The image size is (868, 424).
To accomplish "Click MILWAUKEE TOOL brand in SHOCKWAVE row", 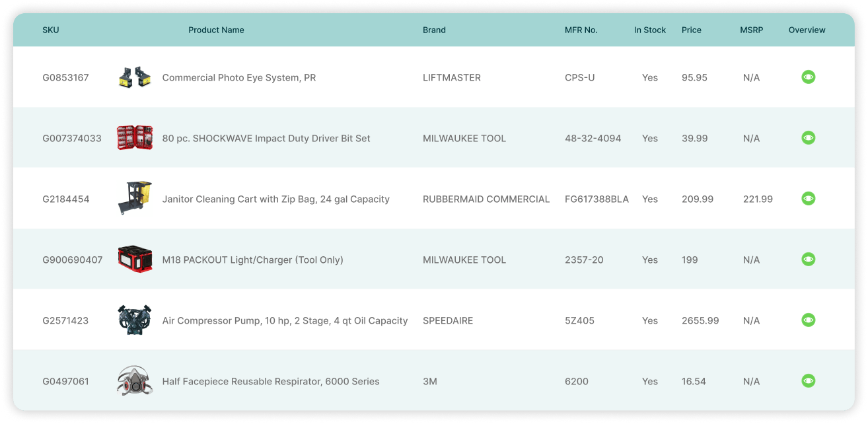I will pos(464,138).
